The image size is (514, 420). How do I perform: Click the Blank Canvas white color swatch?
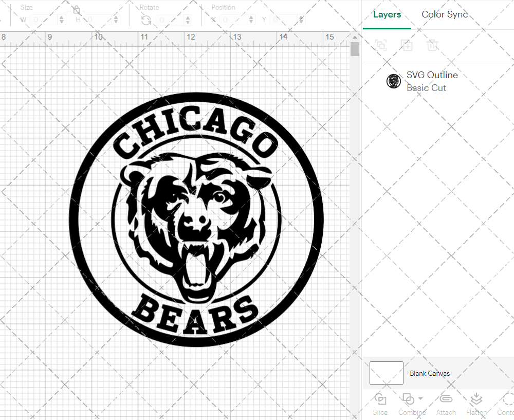386,373
